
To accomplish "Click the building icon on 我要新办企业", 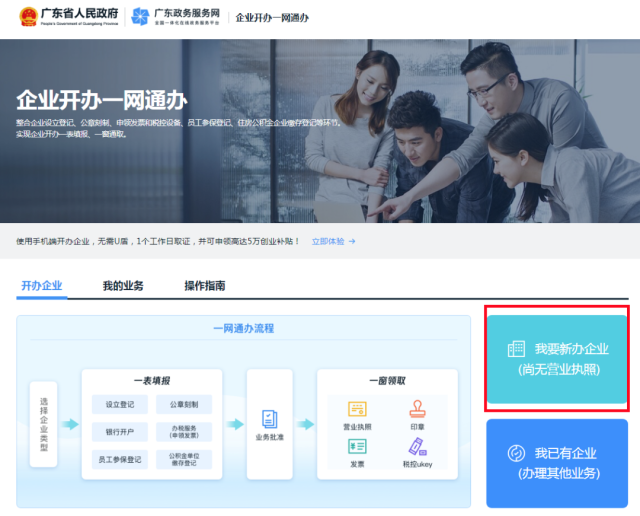I will [516, 349].
